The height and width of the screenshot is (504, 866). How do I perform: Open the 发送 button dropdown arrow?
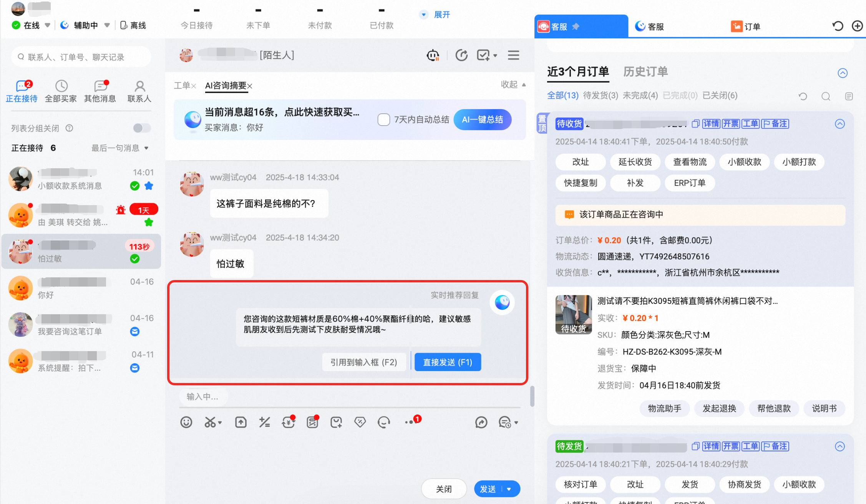click(509, 489)
